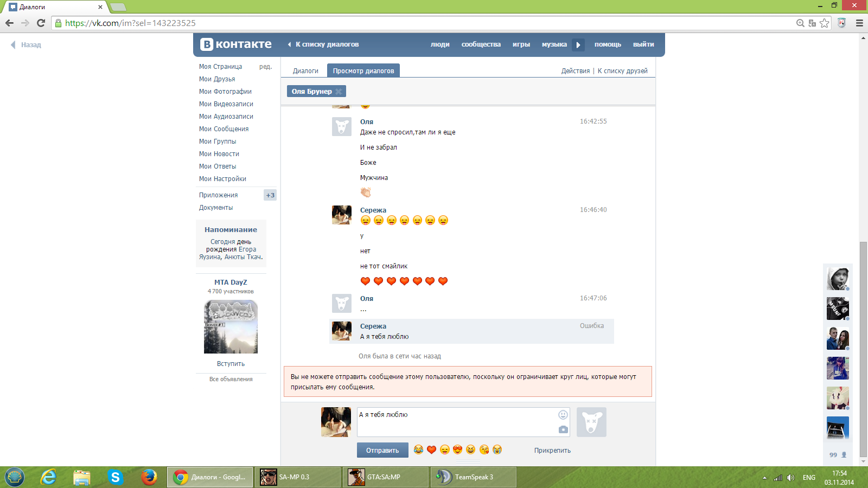Click the volume speaker icon in system tray
Image resolution: width=868 pixels, height=488 pixels.
(x=790, y=478)
